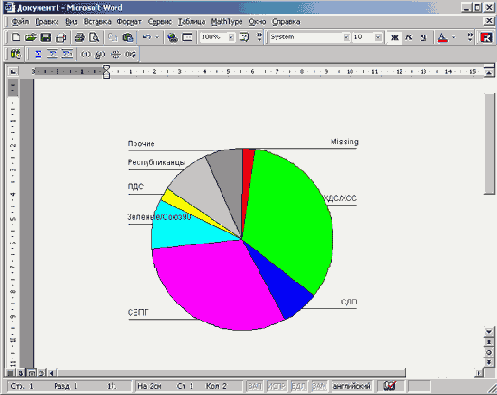
Task: Click the ЗАП indicator in status bar
Action: [x=255, y=386]
